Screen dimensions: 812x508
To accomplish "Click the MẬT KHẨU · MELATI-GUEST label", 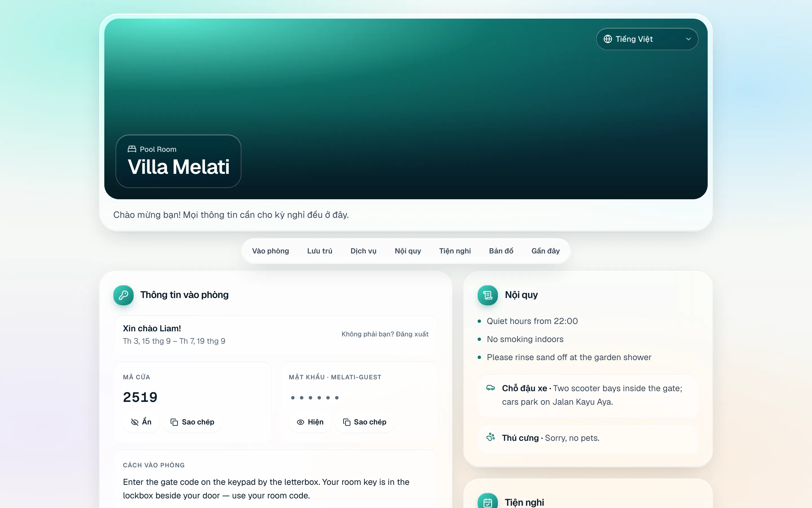I will [x=335, y=377].
